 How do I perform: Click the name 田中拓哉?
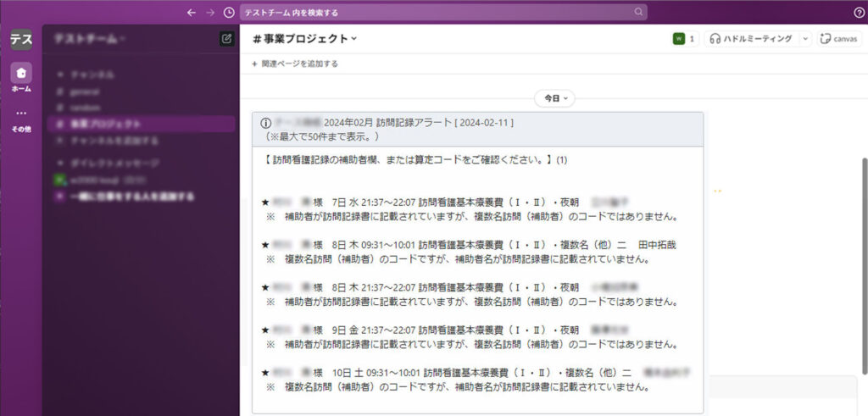click(657, 245)
